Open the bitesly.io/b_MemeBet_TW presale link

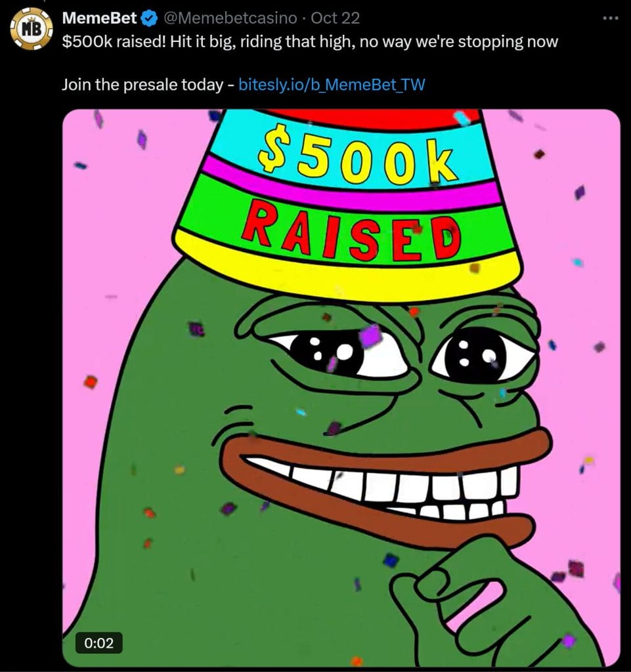[x=332, y=85]
